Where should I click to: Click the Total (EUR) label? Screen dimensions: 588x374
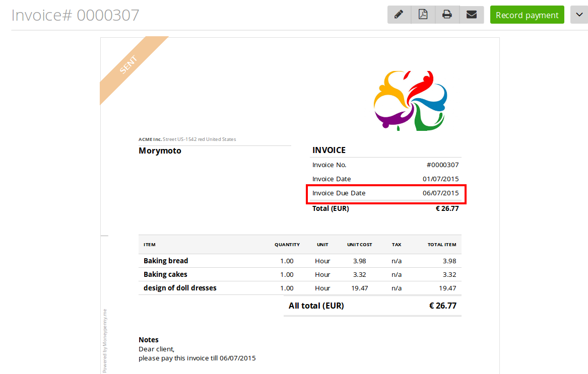331,208
